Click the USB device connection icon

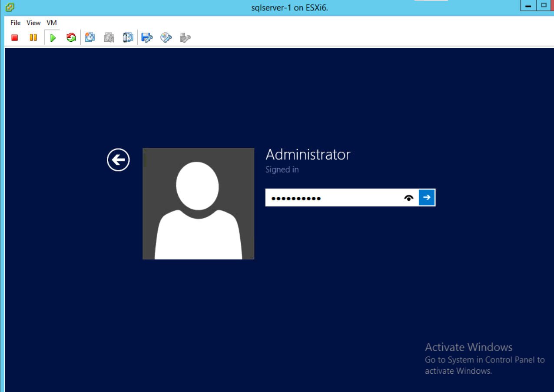click(185, 38)
